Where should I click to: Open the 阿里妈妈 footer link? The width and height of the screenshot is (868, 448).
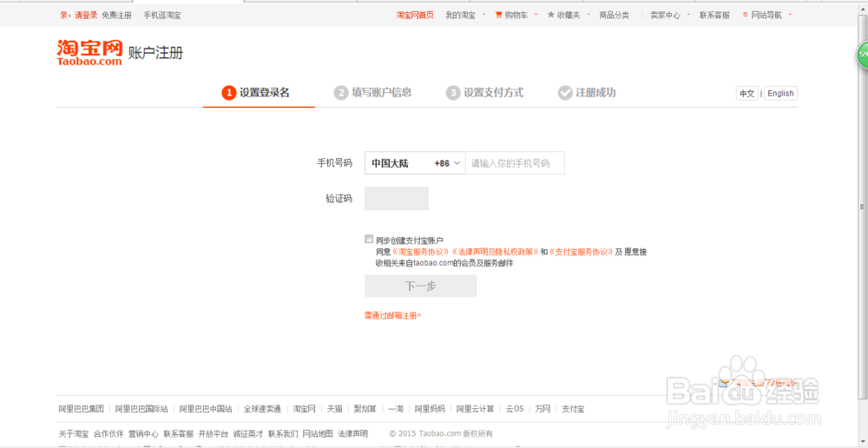431,409
